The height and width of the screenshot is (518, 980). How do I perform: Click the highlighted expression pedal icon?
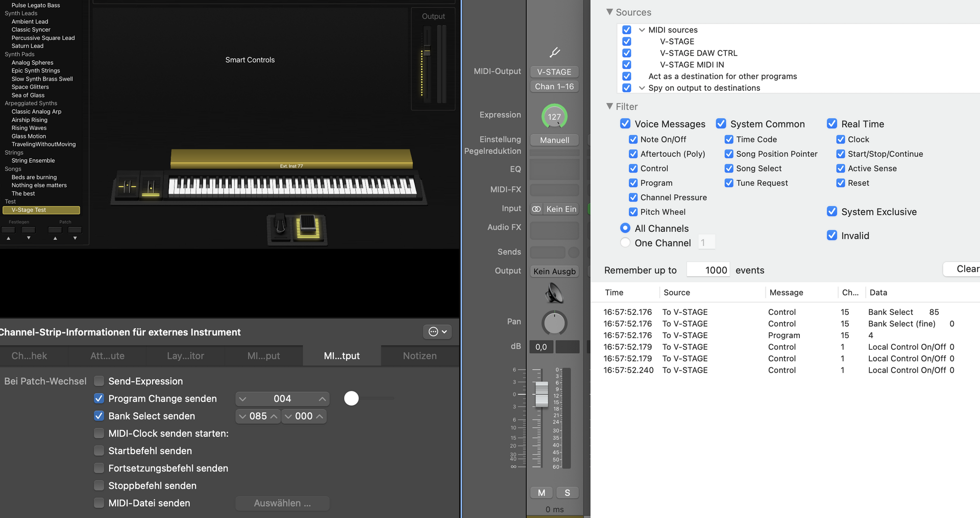(x=308, y=227)
